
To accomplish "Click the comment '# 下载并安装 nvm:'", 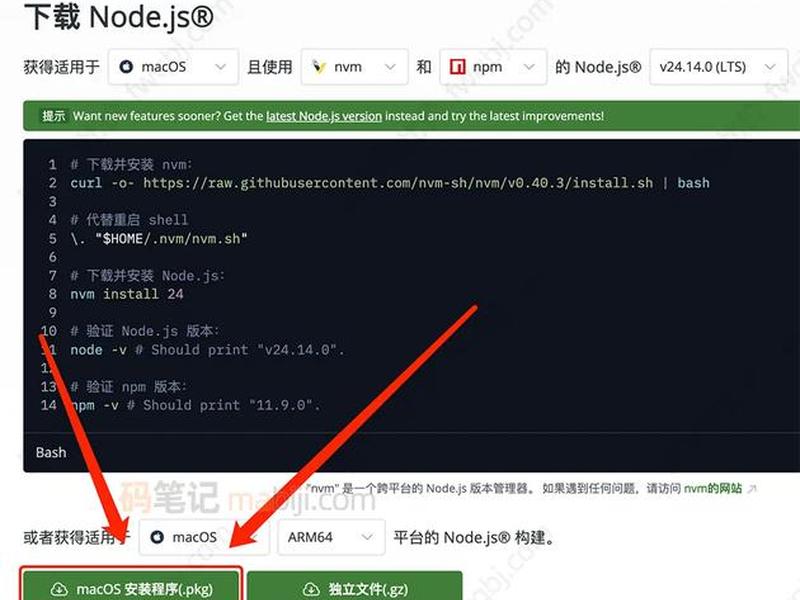I will coord(131,164).
